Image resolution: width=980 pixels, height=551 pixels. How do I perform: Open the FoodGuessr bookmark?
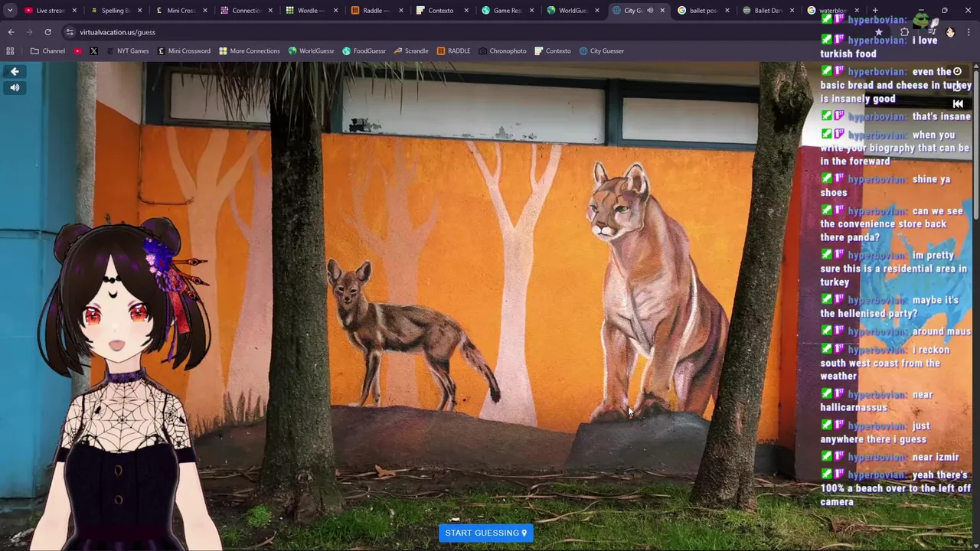[364, 51]
